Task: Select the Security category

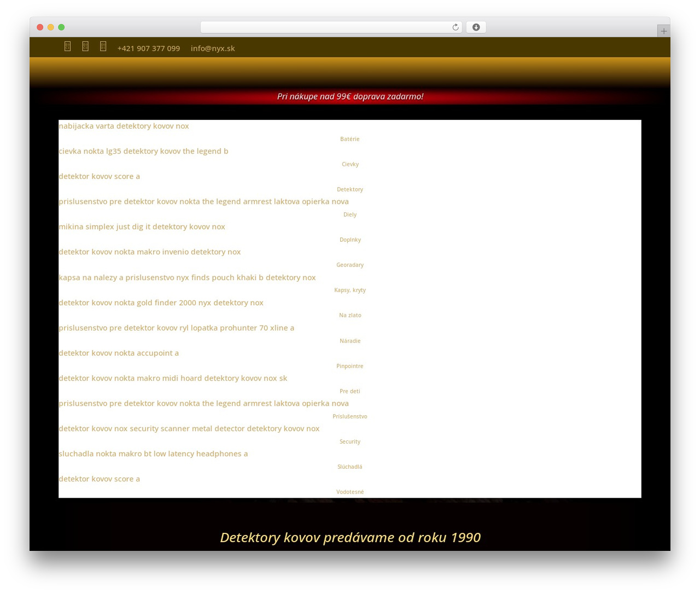Action: [350, 441]
